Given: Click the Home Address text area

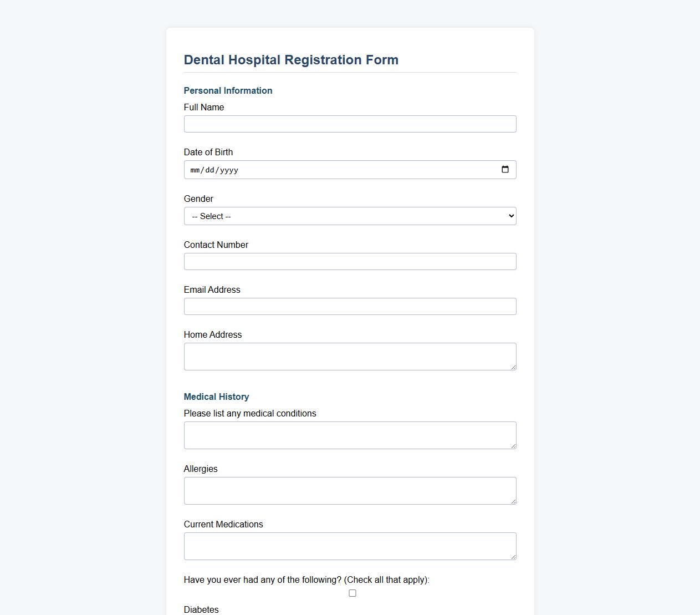Looking at the screenshot, I should pyautogui.click(x=350, y=356).
